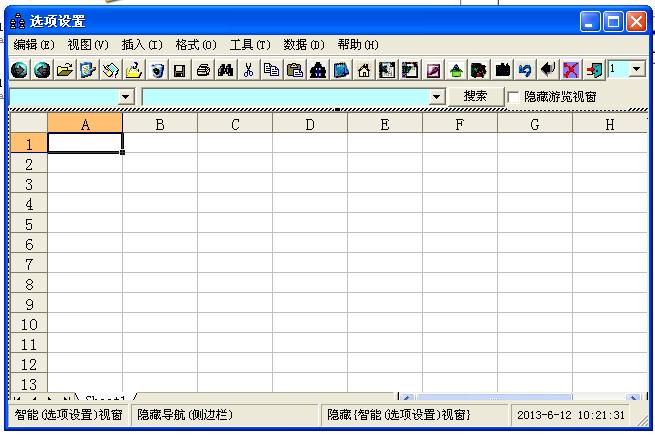Select row 10 header

(29, 324)
